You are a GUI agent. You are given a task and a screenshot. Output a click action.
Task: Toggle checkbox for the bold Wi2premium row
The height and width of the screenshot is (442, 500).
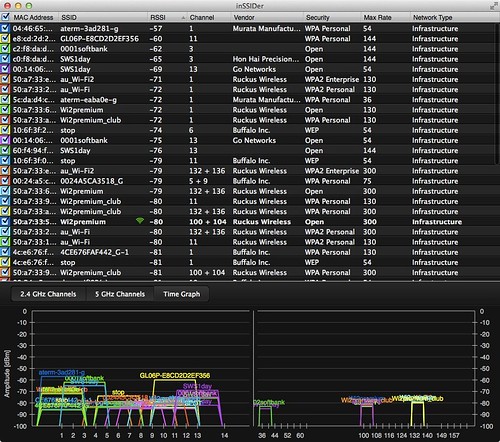5,221
